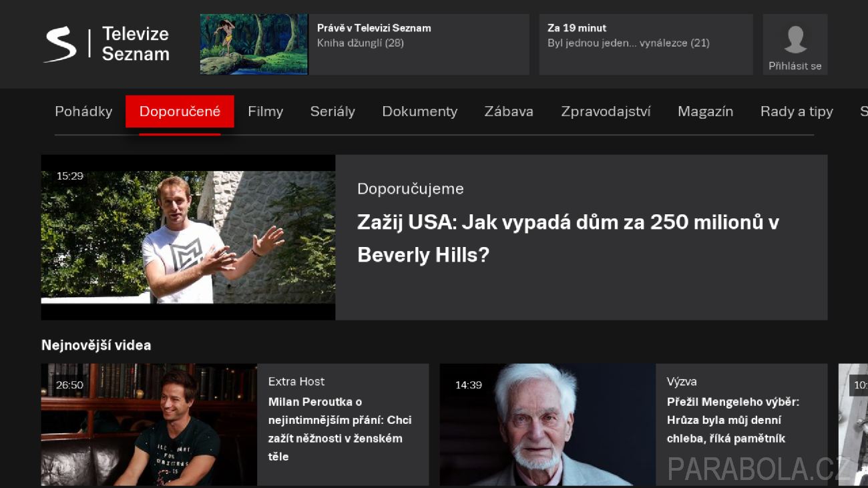Select the Doporučené tab

180,111
